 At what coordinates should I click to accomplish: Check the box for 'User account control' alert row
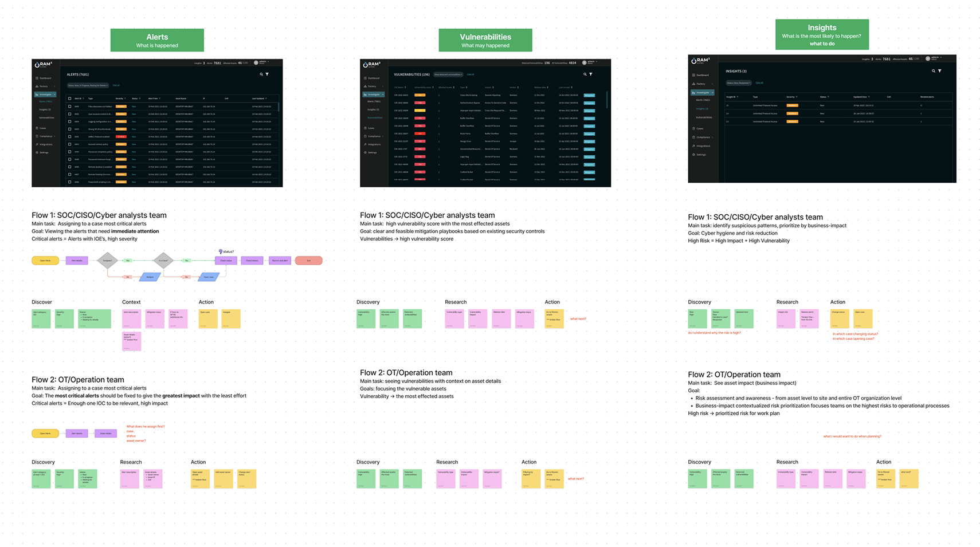[x=69, y=114]
